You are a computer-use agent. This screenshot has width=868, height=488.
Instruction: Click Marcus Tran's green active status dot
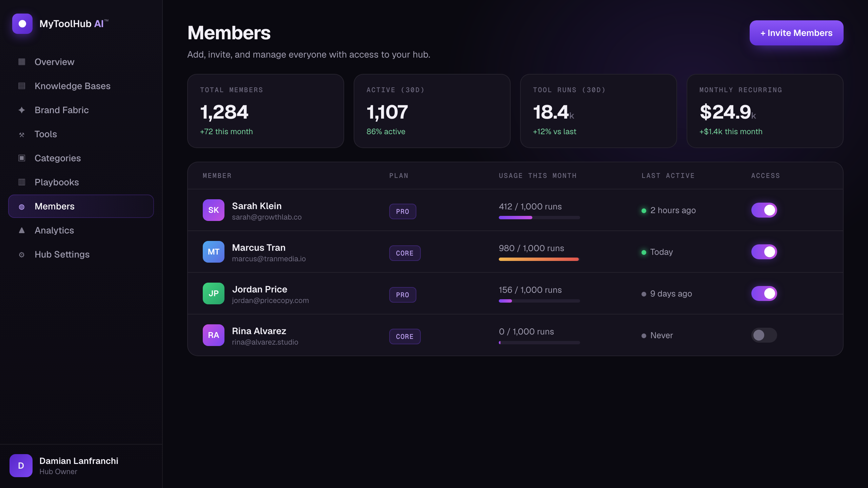tap(644, 252)
